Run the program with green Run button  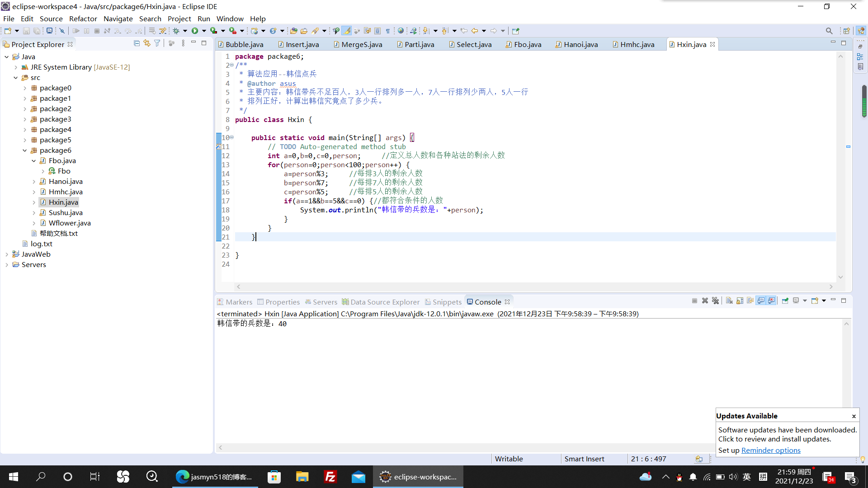(195, 31)
